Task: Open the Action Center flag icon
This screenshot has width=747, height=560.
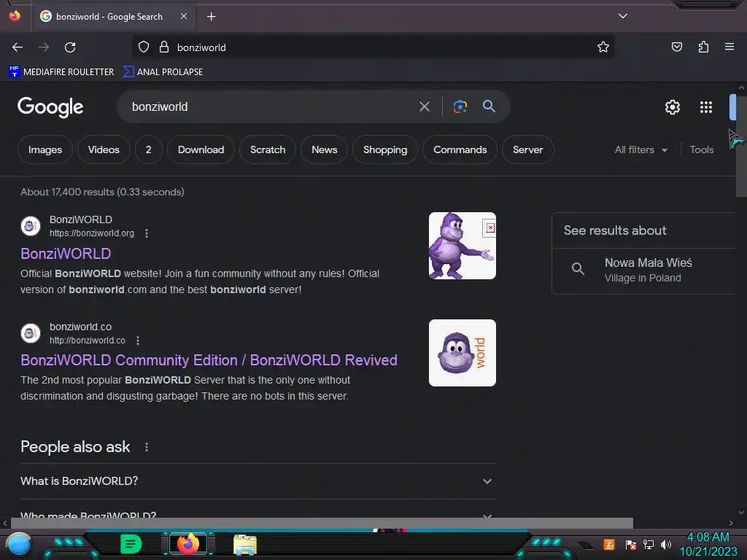Action: (631, 544)
